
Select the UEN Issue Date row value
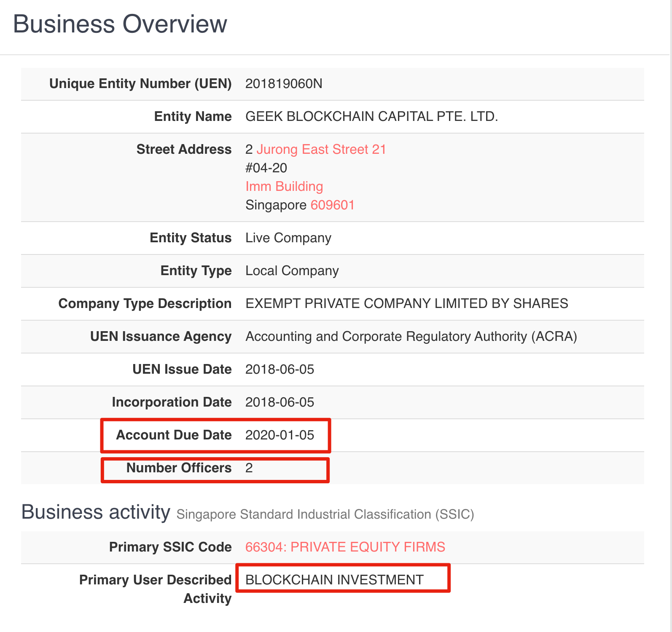tap(280, 370)
